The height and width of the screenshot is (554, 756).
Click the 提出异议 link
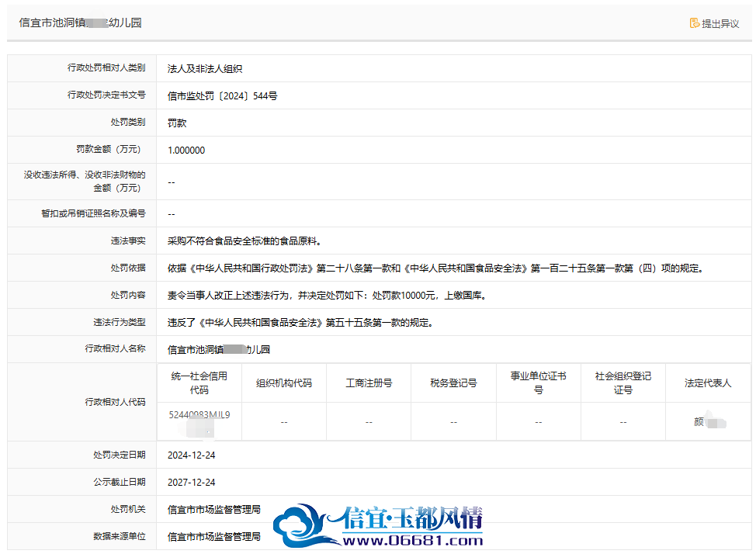pos(715,23)
